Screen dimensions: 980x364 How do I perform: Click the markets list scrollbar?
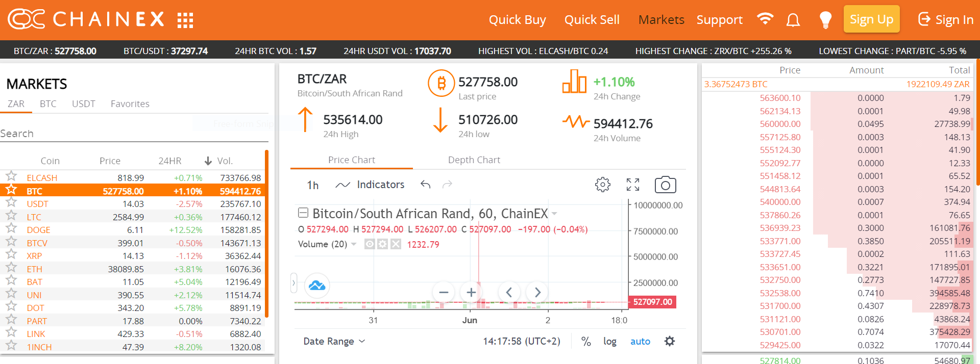coord(266,234)
